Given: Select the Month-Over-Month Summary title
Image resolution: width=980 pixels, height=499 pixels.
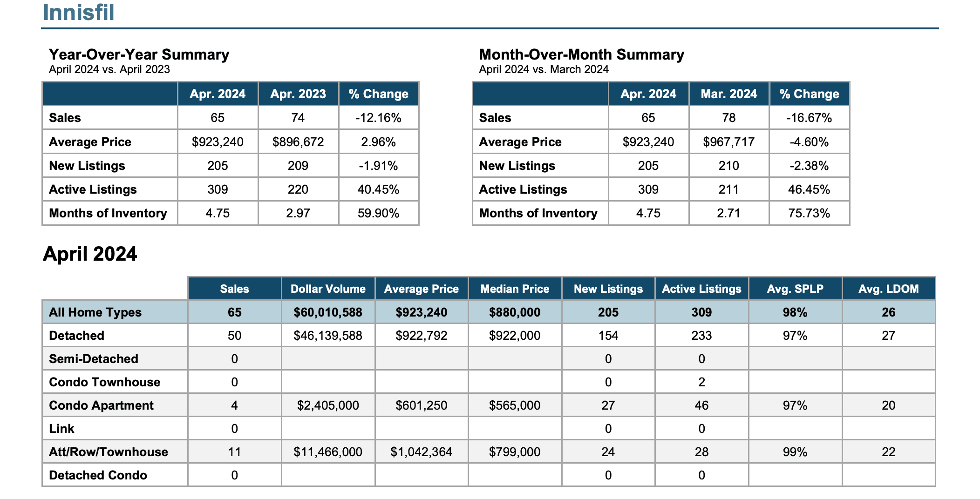Looking at the screenshot, I should (581, 54).
